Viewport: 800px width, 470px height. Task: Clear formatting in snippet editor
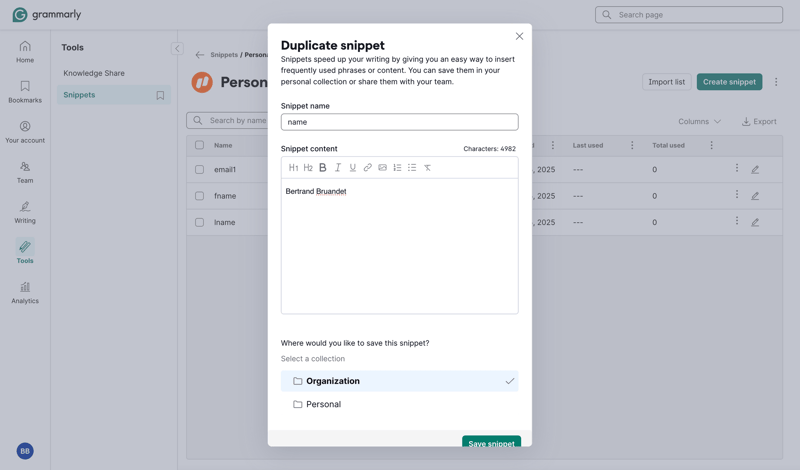tap(427, 167)
